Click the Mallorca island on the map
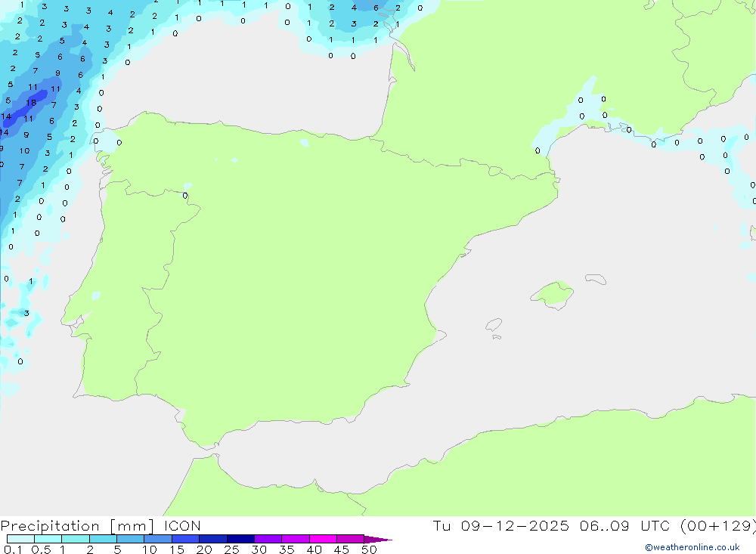This screenshot has width=756, height=554. coord(553,294)
